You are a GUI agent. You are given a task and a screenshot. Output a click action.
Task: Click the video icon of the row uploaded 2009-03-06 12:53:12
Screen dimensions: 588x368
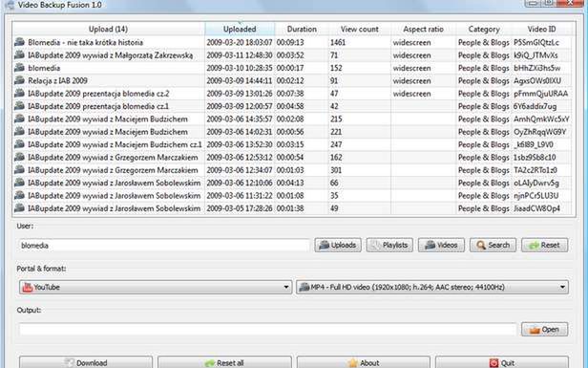19,157
